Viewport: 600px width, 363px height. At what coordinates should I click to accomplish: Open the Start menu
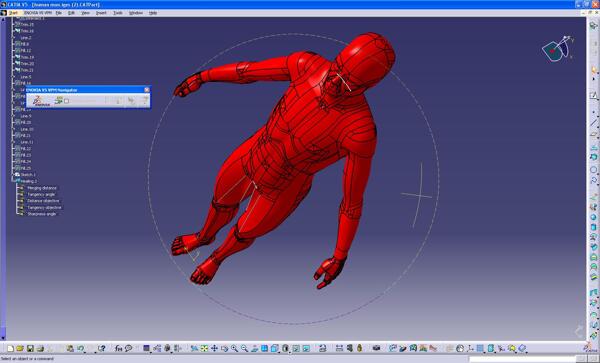(13, 13)
